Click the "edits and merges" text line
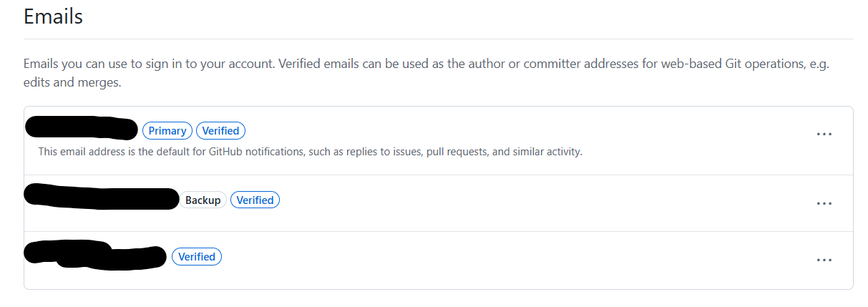This screenshot has width=868, height=307. (x=72, y=83)
